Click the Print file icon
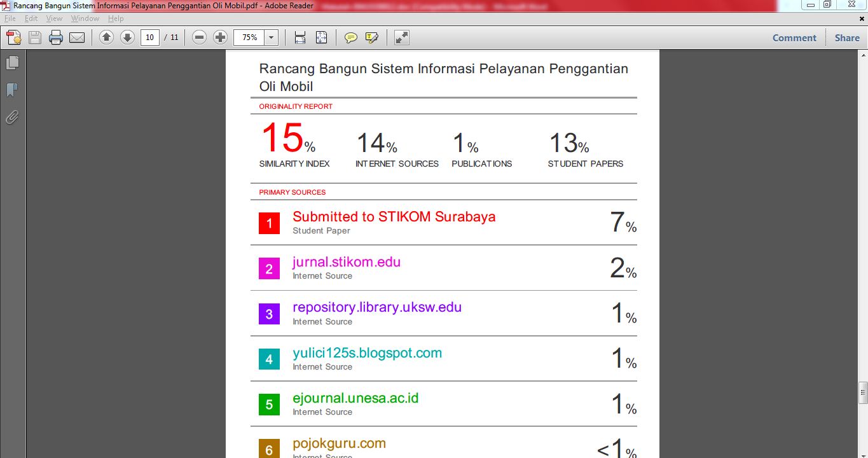Screen dimensions: 868x458 (56, 38)
